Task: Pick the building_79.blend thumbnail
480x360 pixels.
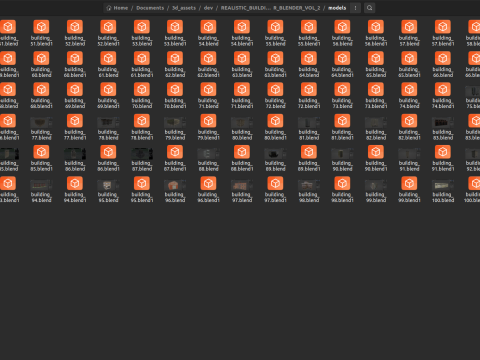Action: [175, 122]
